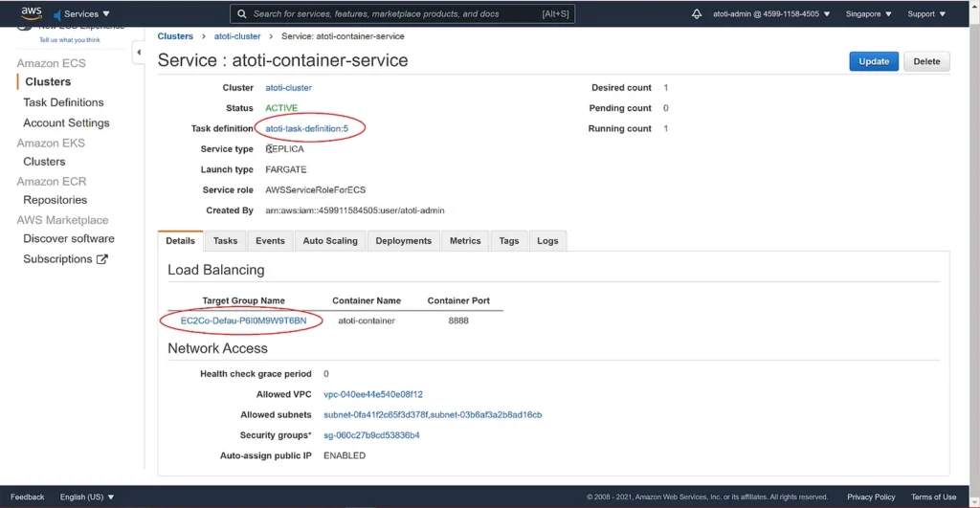Switch to the Tasks tab

[225, 240]
